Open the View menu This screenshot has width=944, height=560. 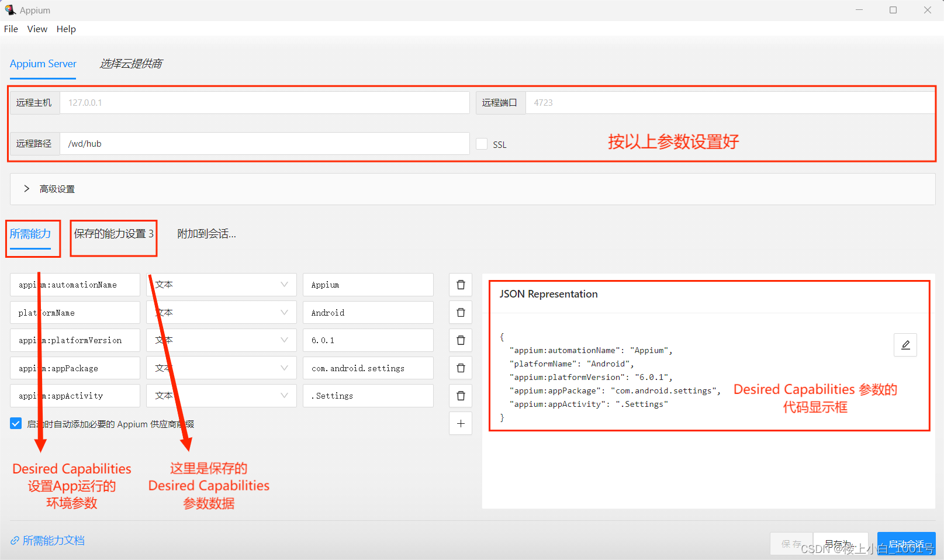[x=37, y=29]
